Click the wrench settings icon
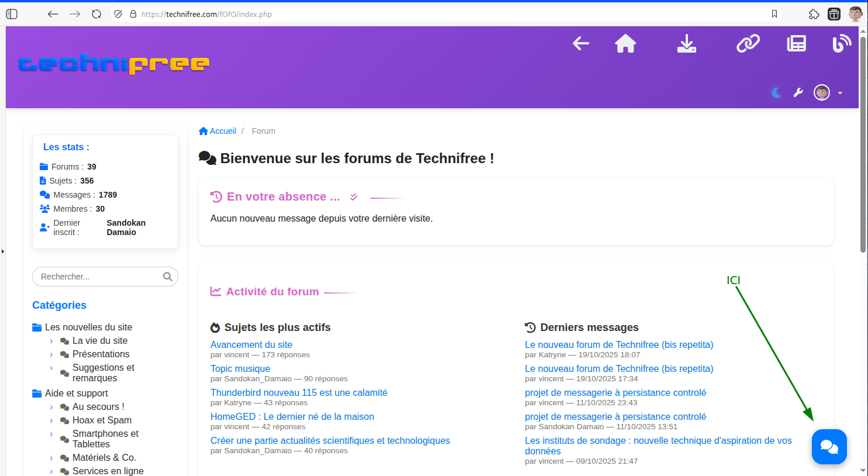The height and width of the screenshot is (476, 868). pyautogui.click(x=798, y=93)
